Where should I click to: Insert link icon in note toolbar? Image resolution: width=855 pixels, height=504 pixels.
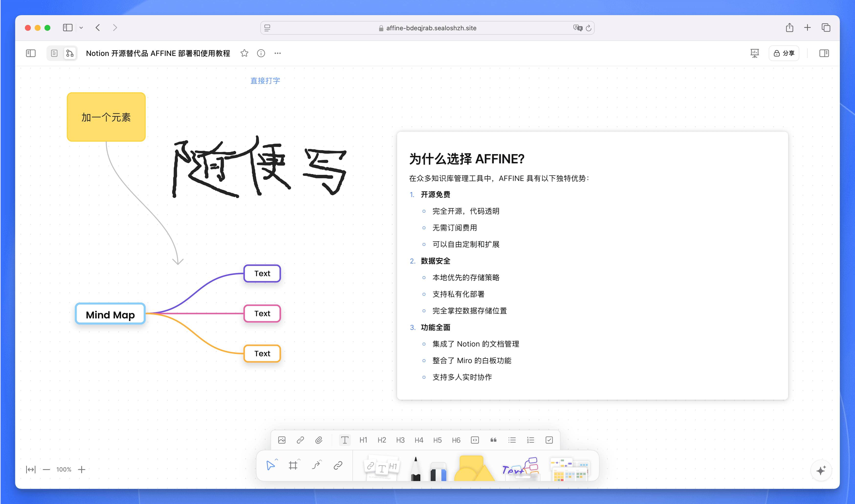[x=300, y=440]
